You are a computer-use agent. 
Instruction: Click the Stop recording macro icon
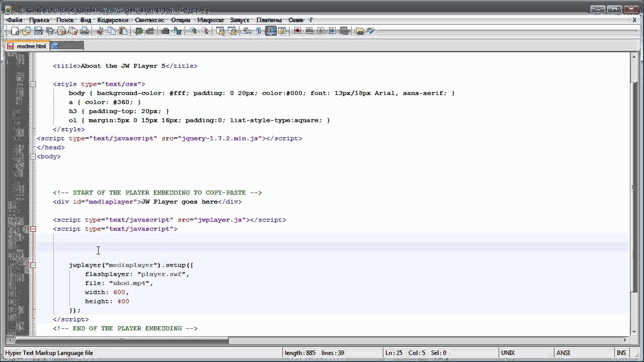(309, 31)
